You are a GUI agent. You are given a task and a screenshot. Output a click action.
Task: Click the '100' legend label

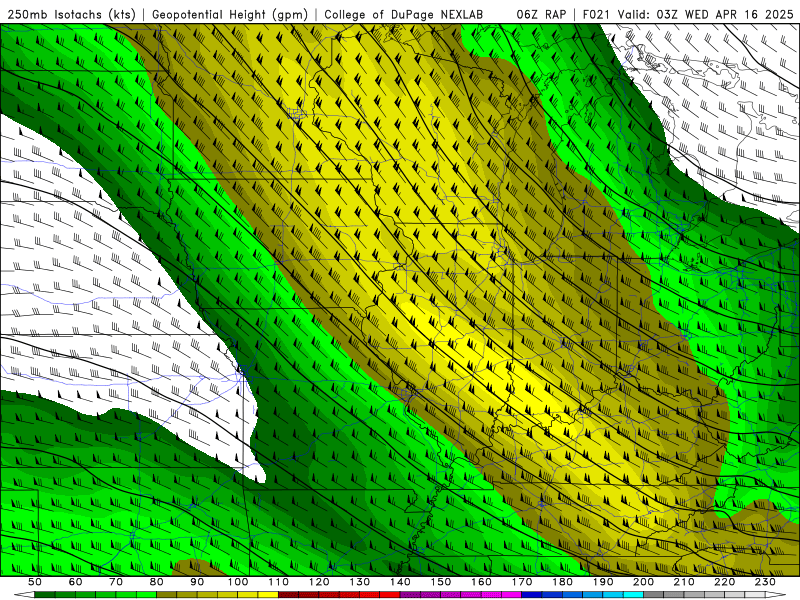(x=238, y=582)
